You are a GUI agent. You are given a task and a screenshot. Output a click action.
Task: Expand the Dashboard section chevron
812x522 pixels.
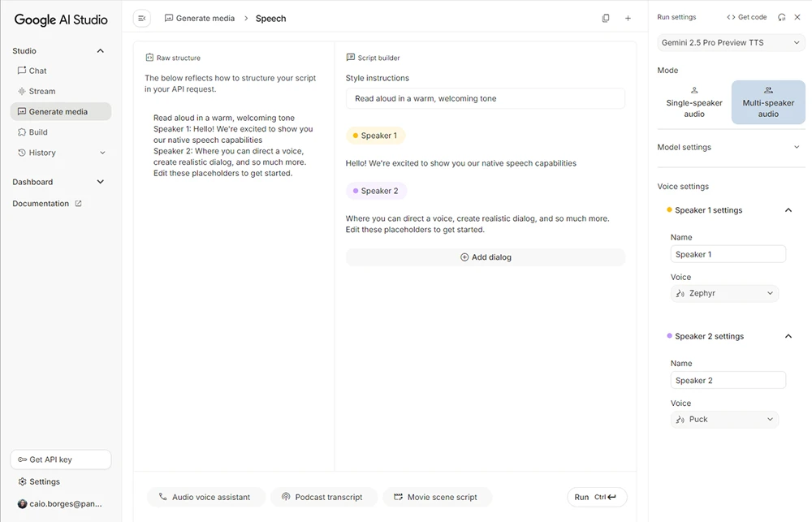101,182
